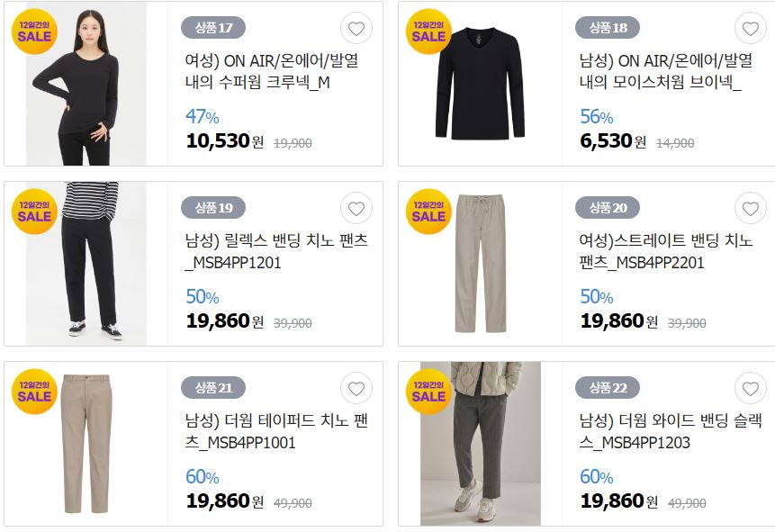Click the SALE badge on 상품 17
Screen dimensions: 775x532
[x=34, y=32]
